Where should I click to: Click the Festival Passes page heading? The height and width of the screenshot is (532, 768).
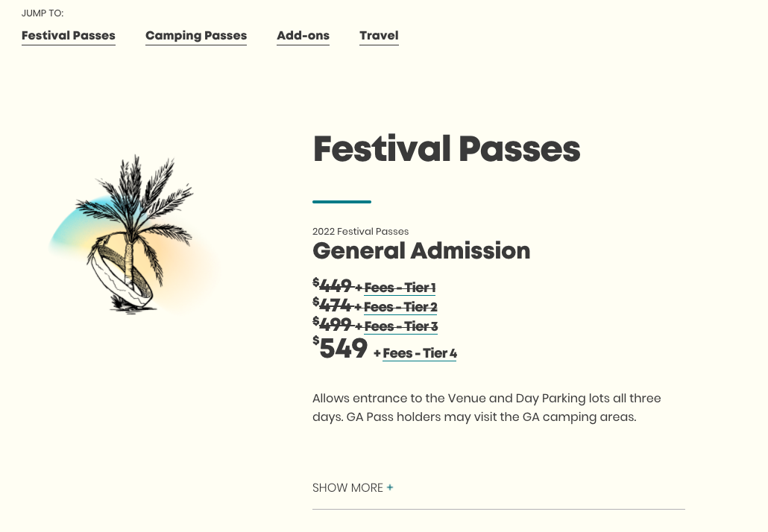click(x=447, y=149)
